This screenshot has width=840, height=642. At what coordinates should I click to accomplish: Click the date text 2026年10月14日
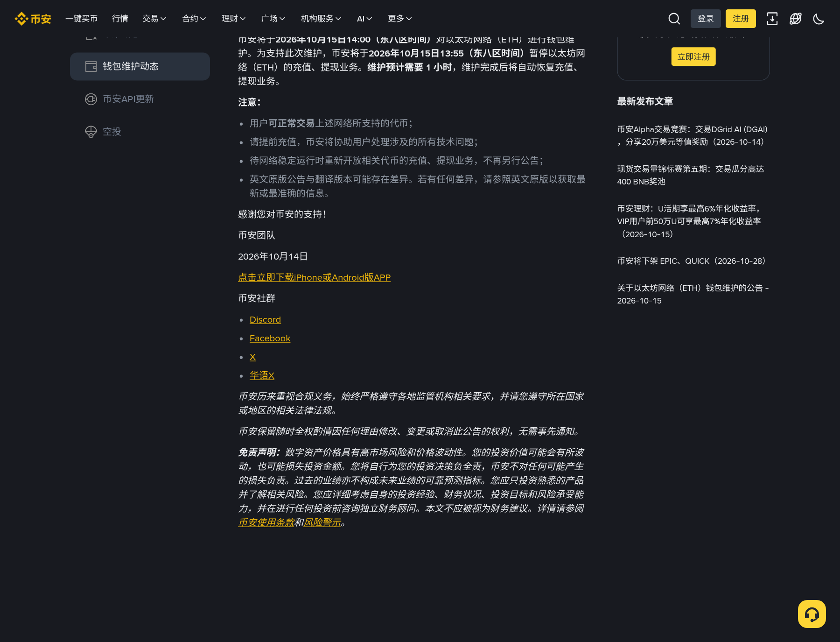pos(273,256)
